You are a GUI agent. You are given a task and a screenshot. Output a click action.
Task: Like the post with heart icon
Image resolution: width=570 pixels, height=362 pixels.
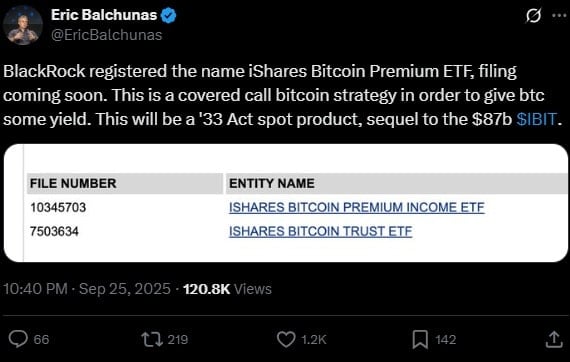click(286, 339)
